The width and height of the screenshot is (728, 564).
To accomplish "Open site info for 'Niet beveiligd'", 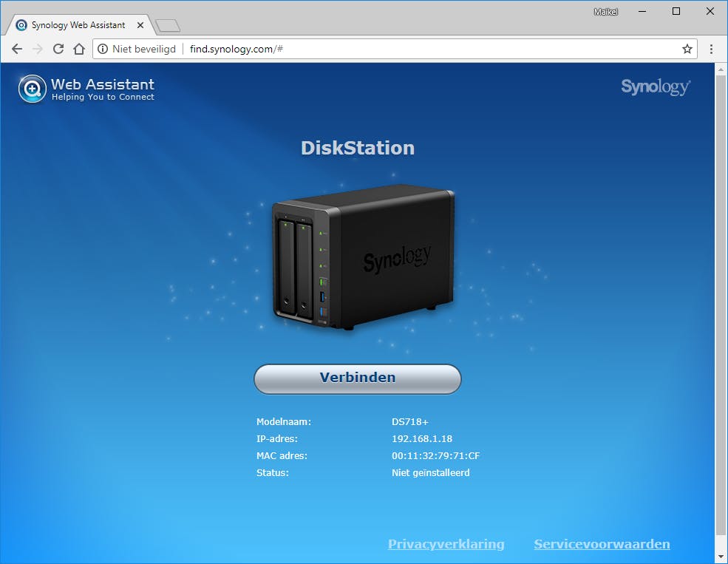I will tap(137, 50).
